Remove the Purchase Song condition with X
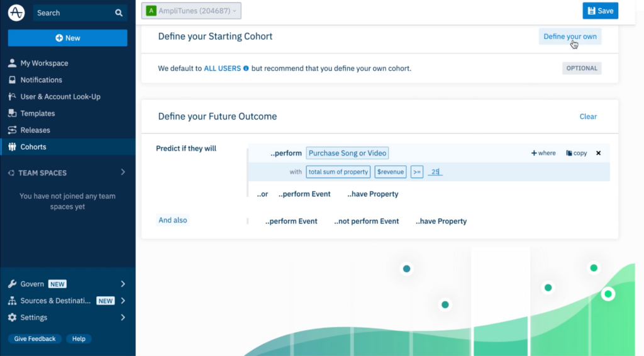 [598, 153]
